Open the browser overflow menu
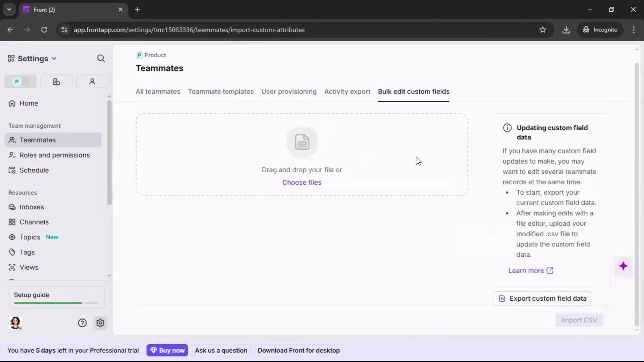Image resolution: width=644 pixels, height=362 pixels. click(634, 29)
